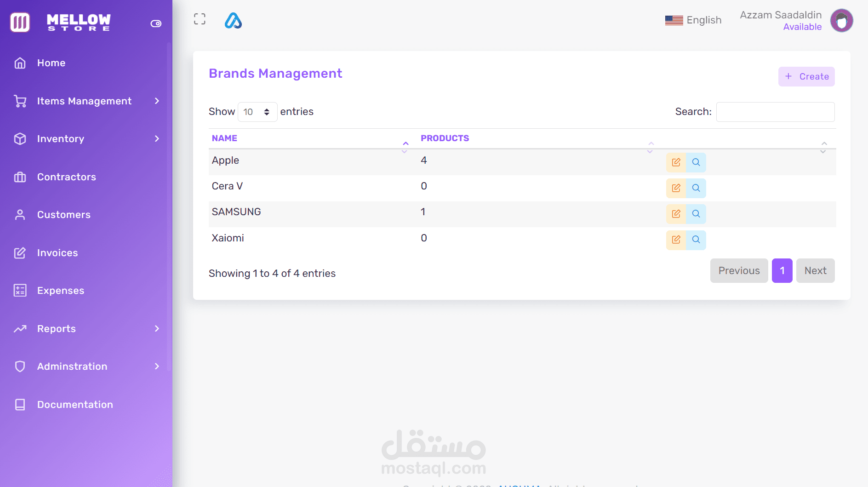
Task: Click the Next pagination button
Action: point(815,271)
